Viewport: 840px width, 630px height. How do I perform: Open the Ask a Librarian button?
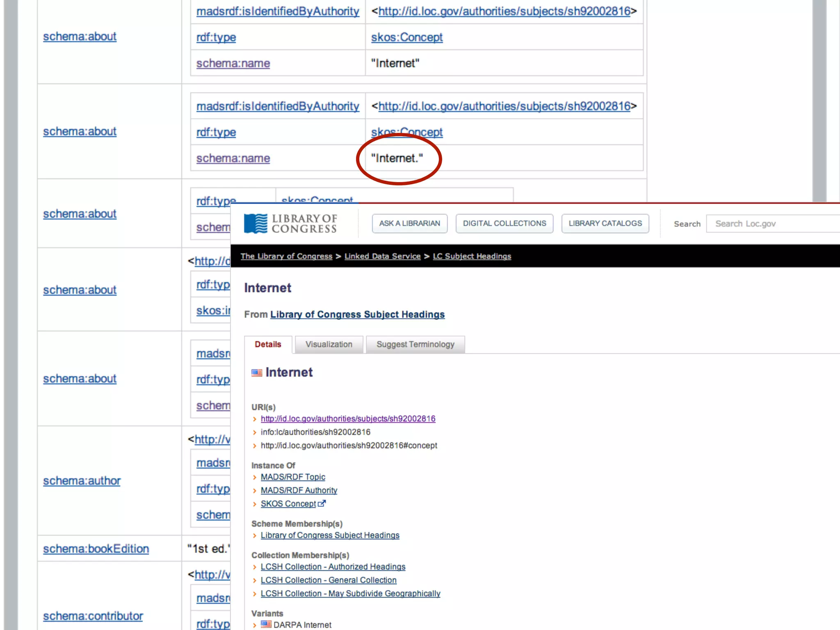[x=409, y=224]
